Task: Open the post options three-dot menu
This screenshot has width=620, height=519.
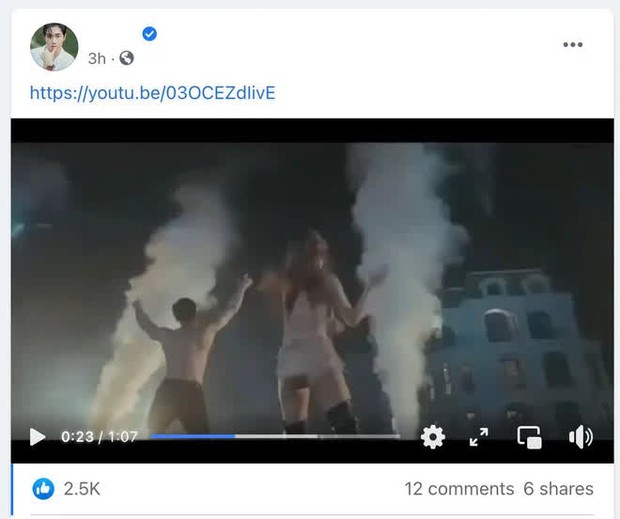Action: coord(572,45)
